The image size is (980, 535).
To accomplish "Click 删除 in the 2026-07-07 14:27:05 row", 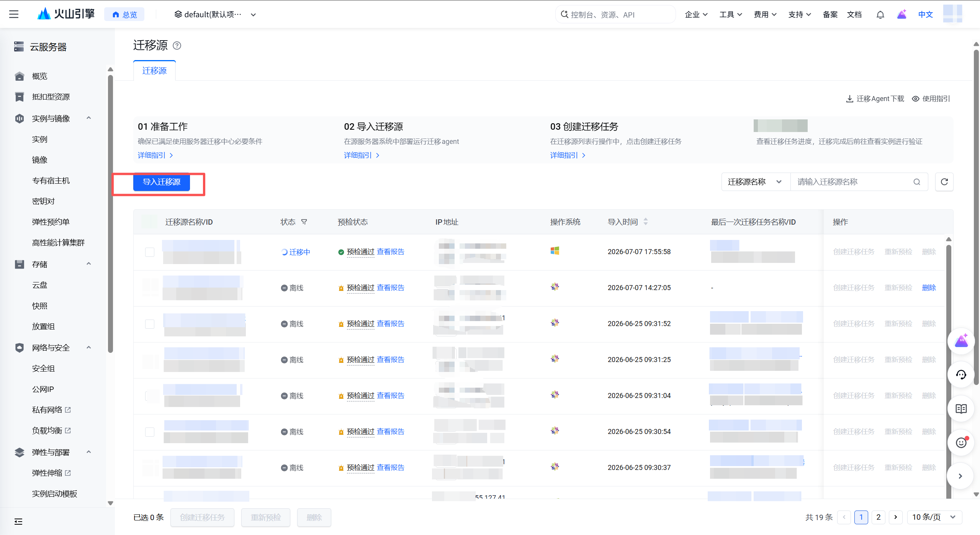I will [x=929, y=287].
